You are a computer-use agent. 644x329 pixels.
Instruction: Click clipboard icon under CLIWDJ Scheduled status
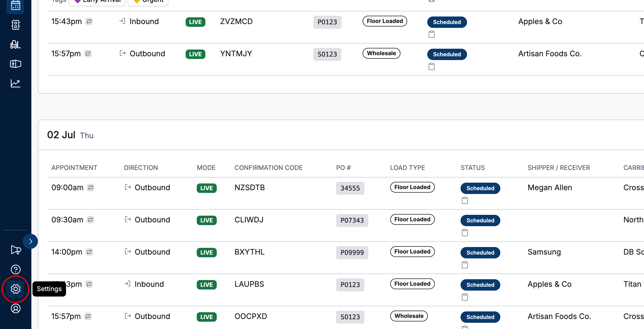point(465,233)
